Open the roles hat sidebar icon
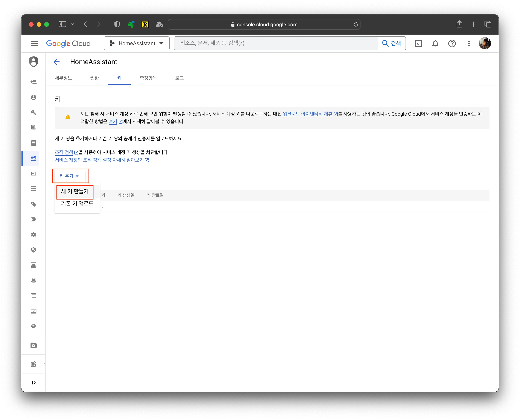Screen dimensions: 520x420 click(x=34, y=280)
